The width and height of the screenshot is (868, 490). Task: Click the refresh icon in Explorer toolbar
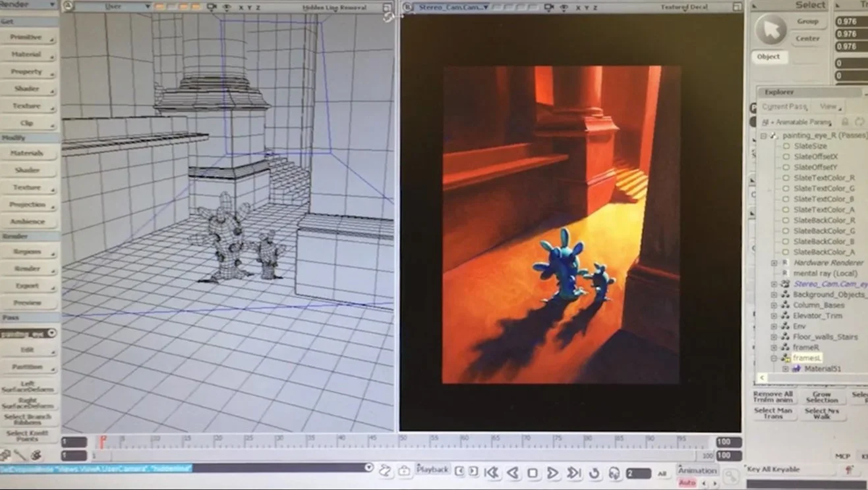[859, 121]
